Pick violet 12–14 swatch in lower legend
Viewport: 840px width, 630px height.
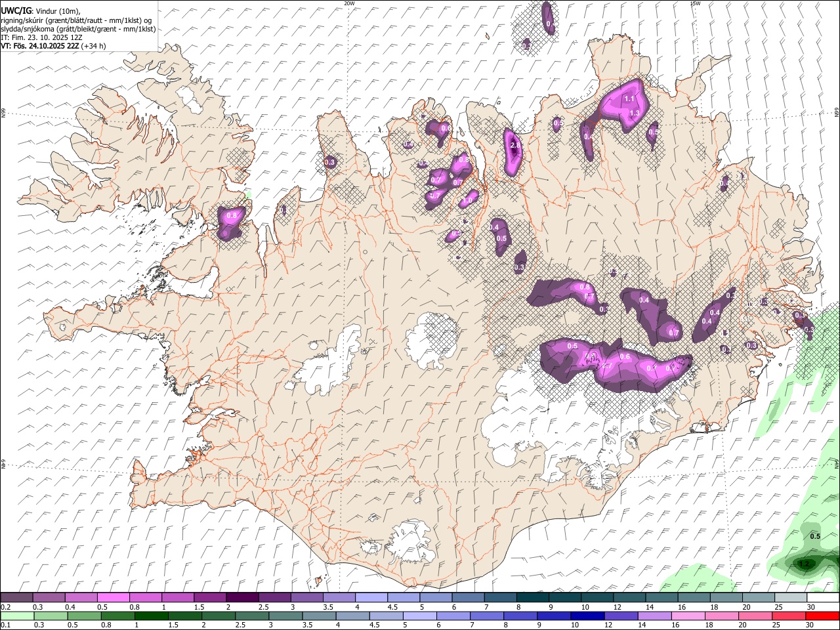click(x=620, y=616)
